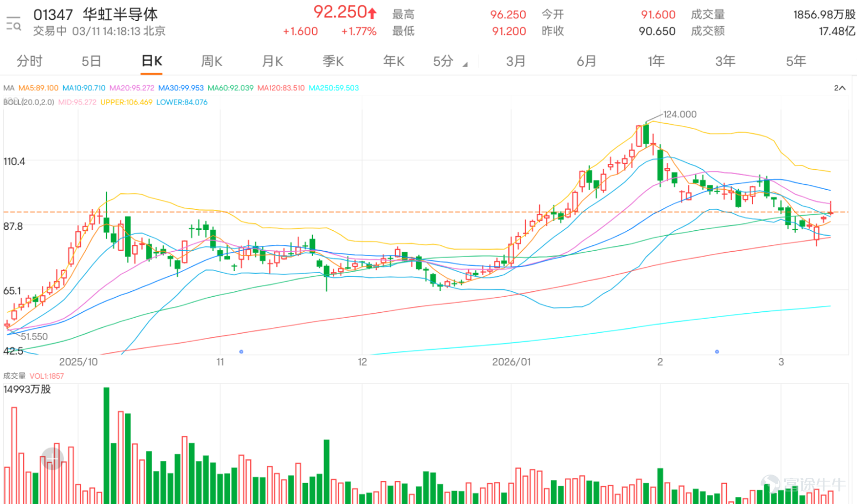Click the BOLL MID:95.272 value
The height and width of the screenshot is (504, 857).
pyautogui.click(x=77, y=102)
